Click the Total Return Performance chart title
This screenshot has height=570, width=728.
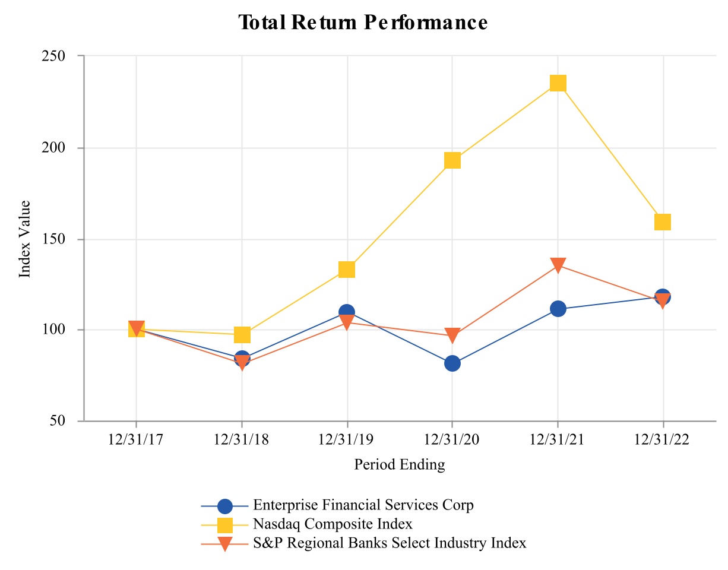coord(363,23)
